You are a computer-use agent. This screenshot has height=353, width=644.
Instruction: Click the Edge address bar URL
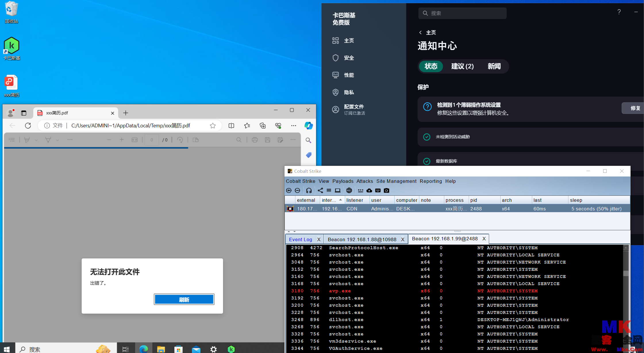131,126
